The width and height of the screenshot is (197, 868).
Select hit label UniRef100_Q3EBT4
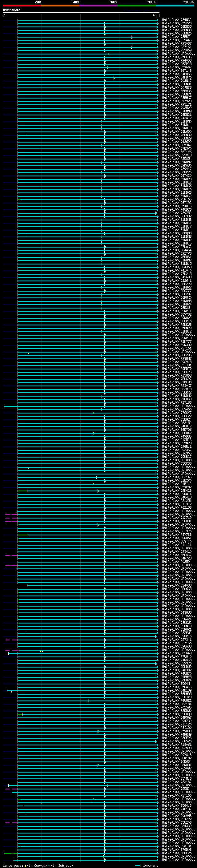177,37
